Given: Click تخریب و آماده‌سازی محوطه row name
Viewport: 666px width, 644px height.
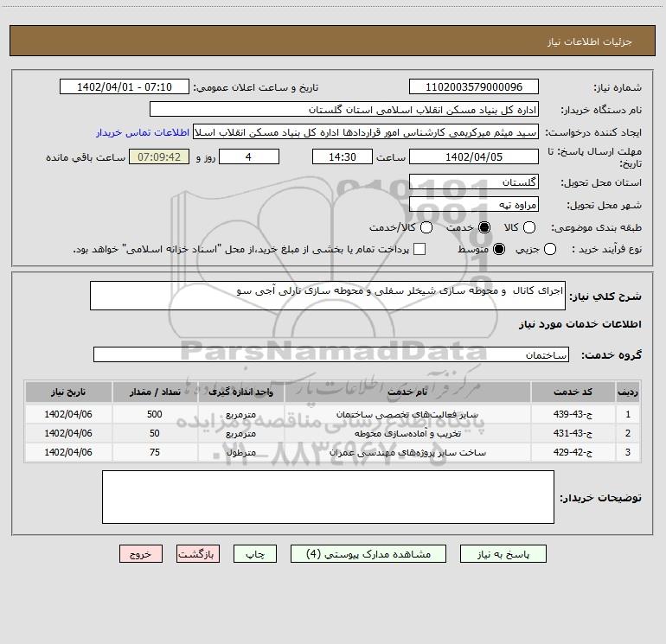Looking at the screenshot, I should tap(407, 433).
